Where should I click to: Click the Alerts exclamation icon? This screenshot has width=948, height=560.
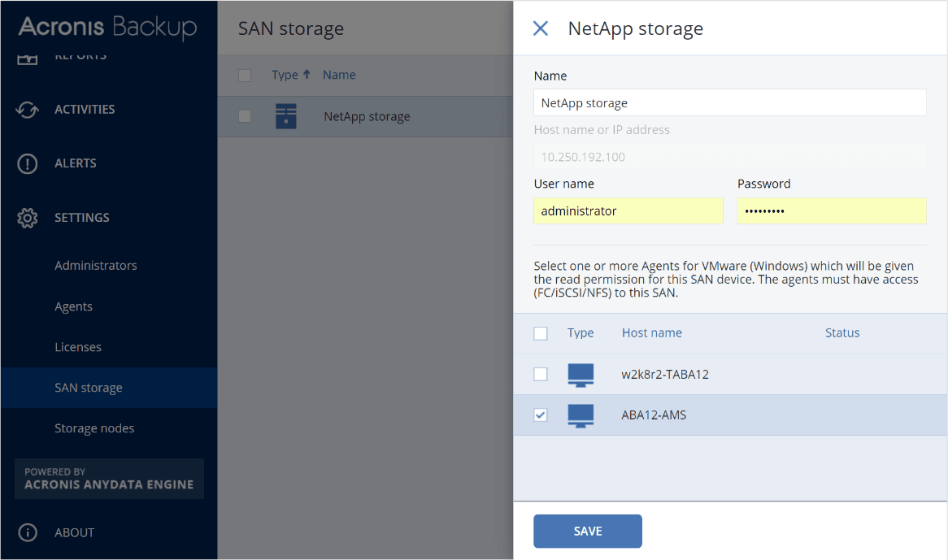click(28, 163)
